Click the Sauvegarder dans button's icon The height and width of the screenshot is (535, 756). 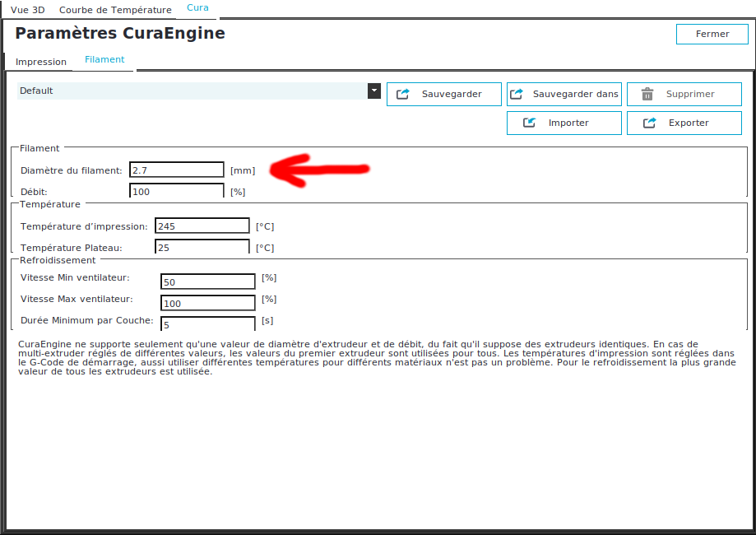point(517,94)
